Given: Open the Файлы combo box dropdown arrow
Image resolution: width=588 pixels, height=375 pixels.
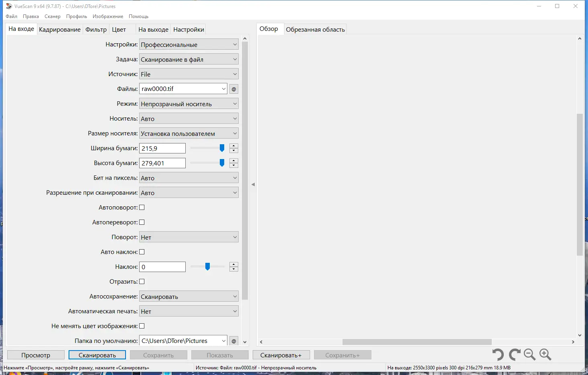Looking at the screenshot, I should [223, 89].
